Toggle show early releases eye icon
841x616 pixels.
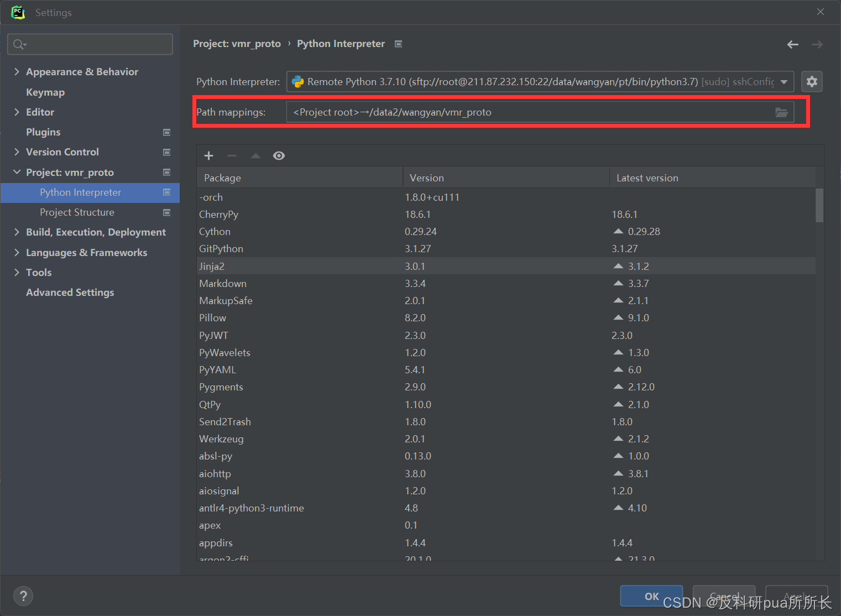point(279,156)
